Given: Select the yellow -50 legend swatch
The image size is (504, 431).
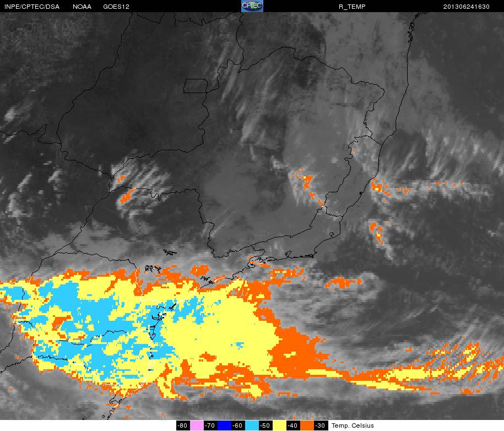Looking at the screenshot, I should [x=279, y=425].
